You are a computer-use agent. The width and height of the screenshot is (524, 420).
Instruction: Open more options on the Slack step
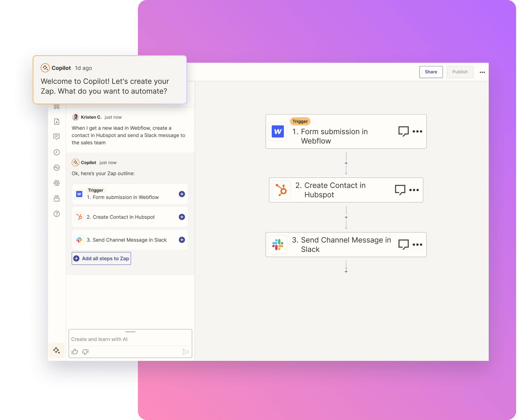click(417, 245)
